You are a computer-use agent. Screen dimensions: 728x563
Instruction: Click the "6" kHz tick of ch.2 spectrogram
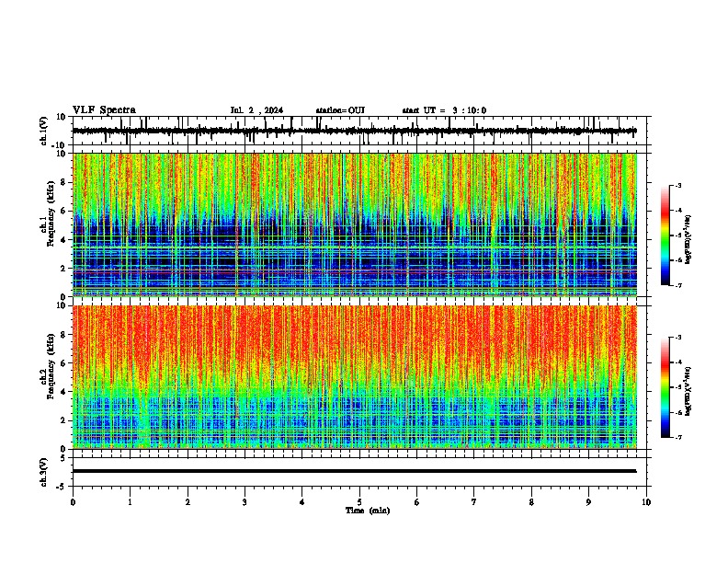[x=63, y=363]
